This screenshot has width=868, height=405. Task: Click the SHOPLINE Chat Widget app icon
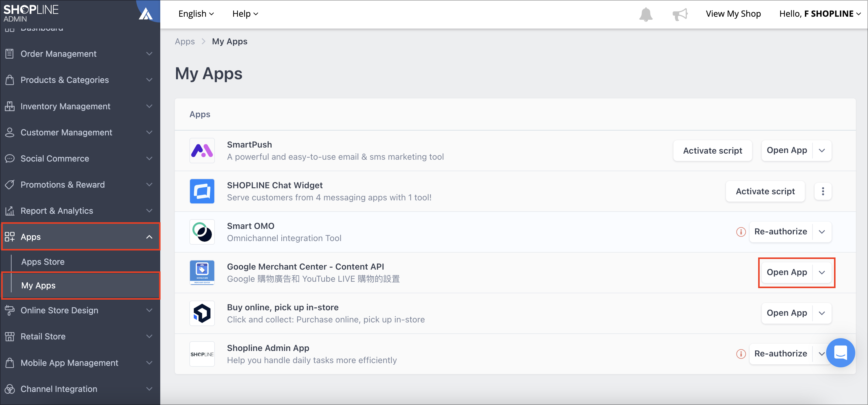pos(202,191)
